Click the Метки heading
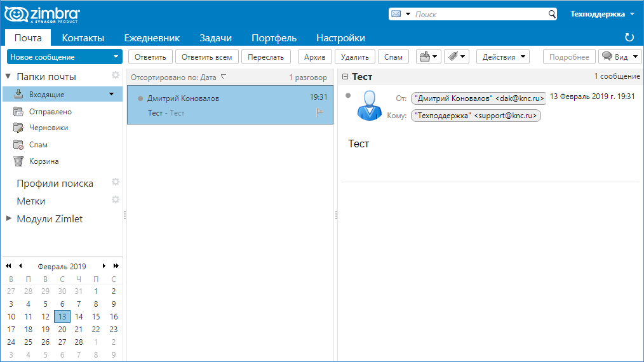This screenshot has width=644, height=362. pos(31,201)
